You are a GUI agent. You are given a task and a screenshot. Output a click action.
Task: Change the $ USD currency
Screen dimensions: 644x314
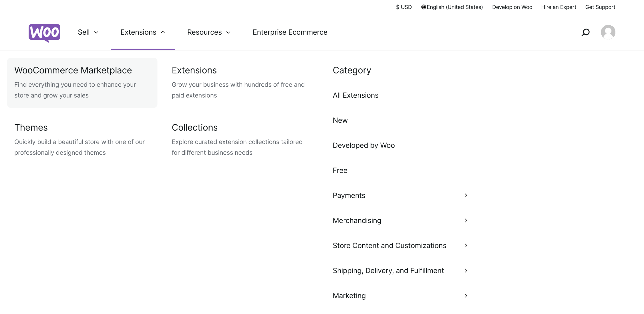pyautogui.click(x=404, y=7)
